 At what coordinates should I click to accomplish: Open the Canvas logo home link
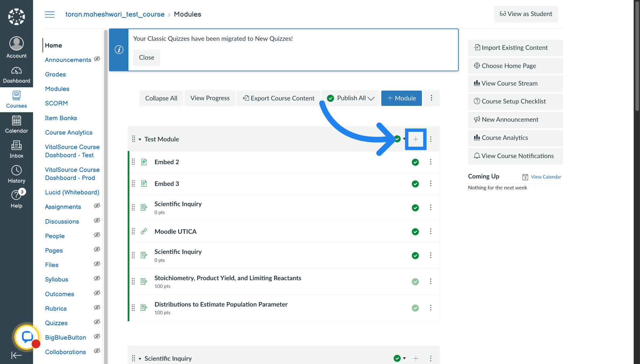pyautogui.click(x=17, y=17)
